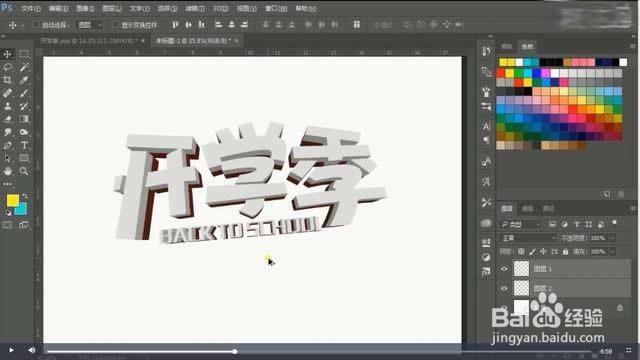
Task: Click the yellow foreground color swatch
Action: click(x=13, y=200)
